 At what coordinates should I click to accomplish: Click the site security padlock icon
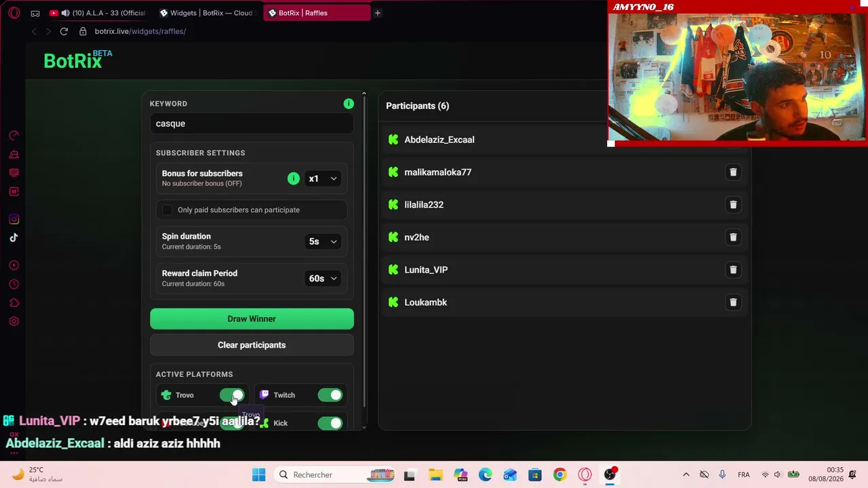tap(83, 31)
